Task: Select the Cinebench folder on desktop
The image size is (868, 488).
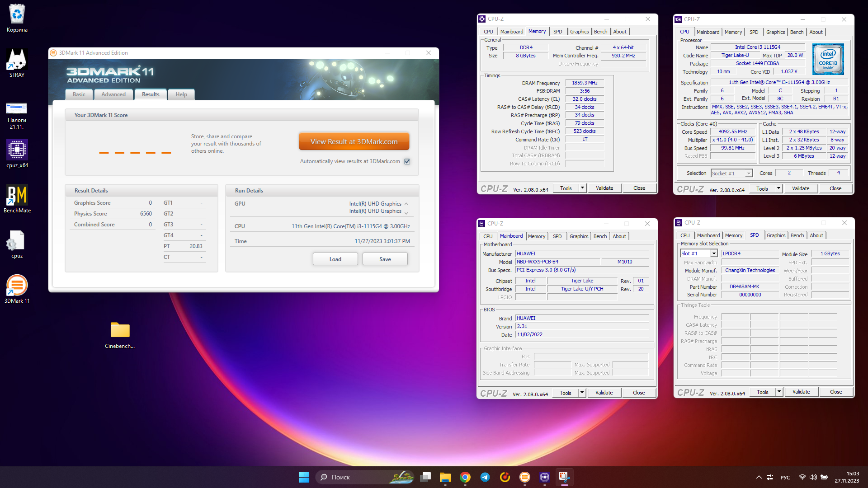Action: [120, 335]
